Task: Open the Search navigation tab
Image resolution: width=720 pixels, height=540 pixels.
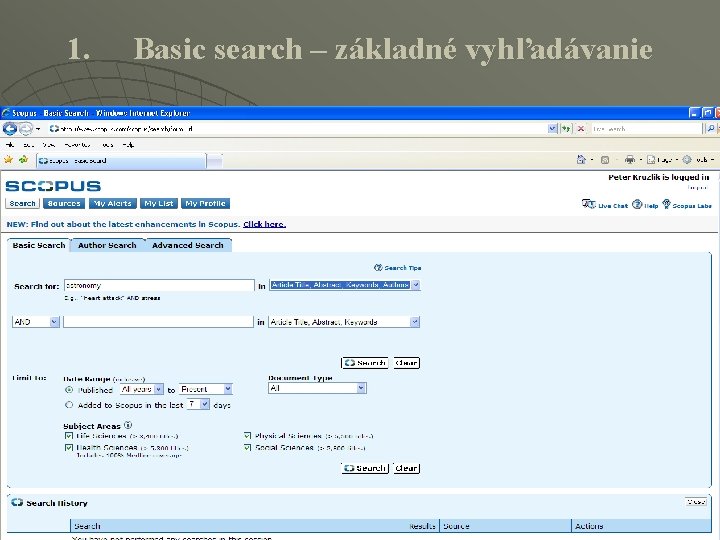Action: point(22,203)
